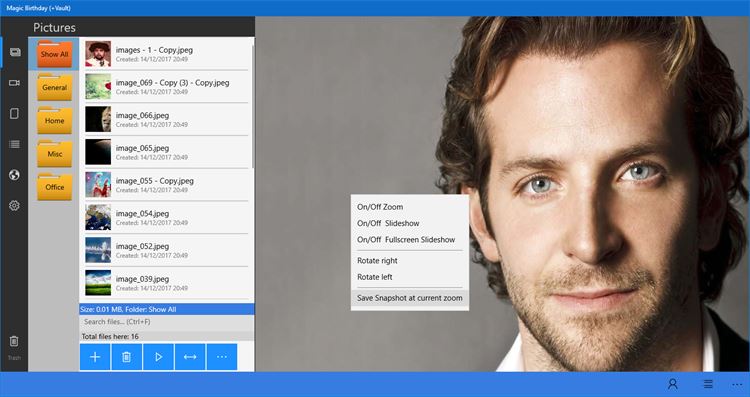Viewport: 750px width, 397px height.
Task: Click the plus add files button
Action: click(x=95, y=357)
